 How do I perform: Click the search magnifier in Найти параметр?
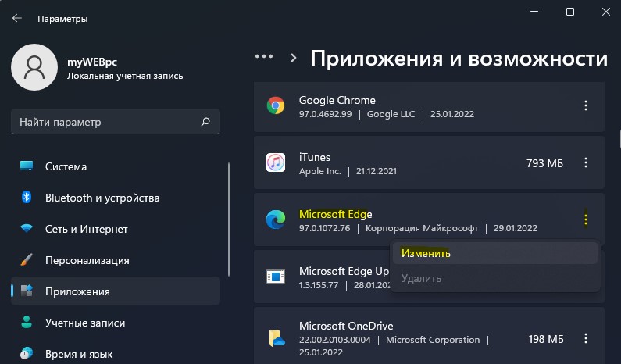205,122
